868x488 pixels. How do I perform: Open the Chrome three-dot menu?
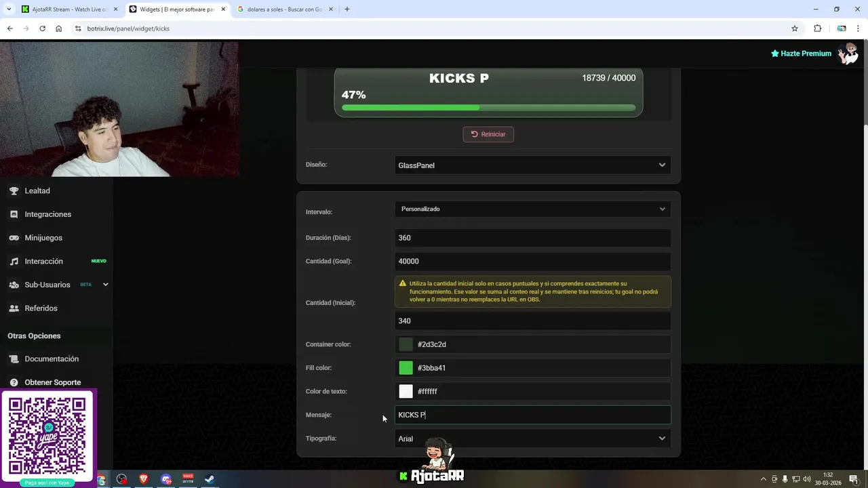click(859, 28)
